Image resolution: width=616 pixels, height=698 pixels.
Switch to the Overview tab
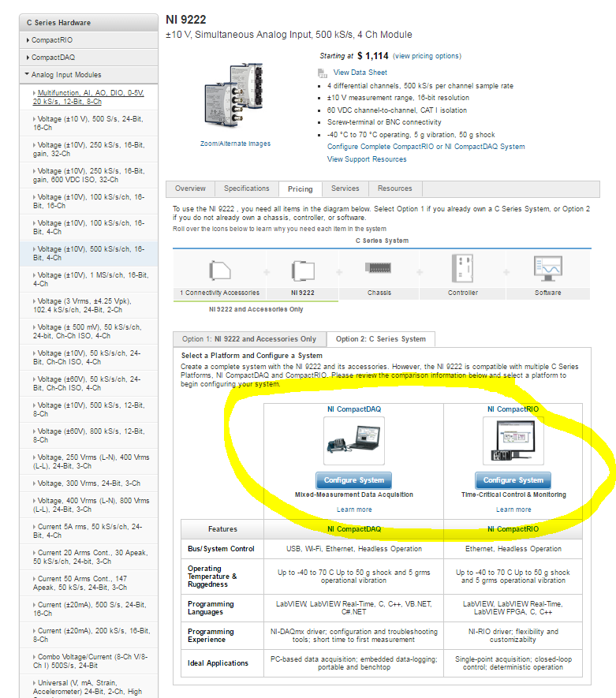191,188
